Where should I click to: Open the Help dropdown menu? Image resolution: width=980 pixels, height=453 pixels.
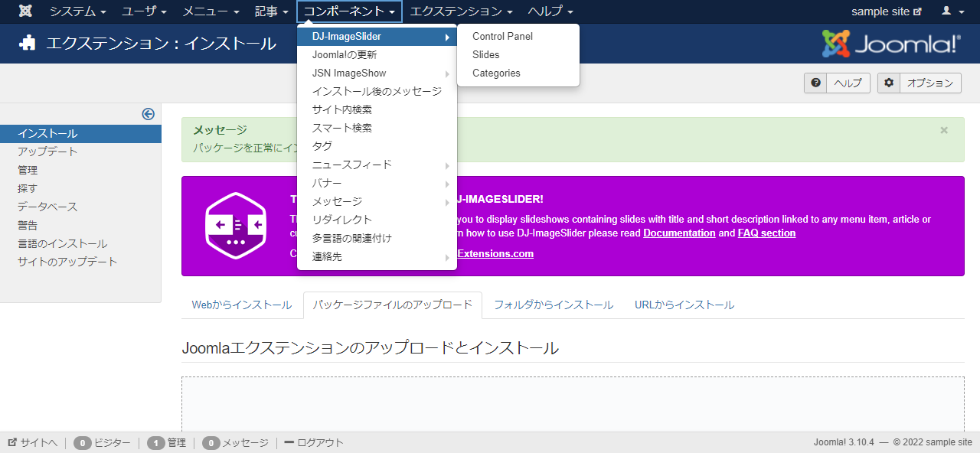tap(550, 11)
